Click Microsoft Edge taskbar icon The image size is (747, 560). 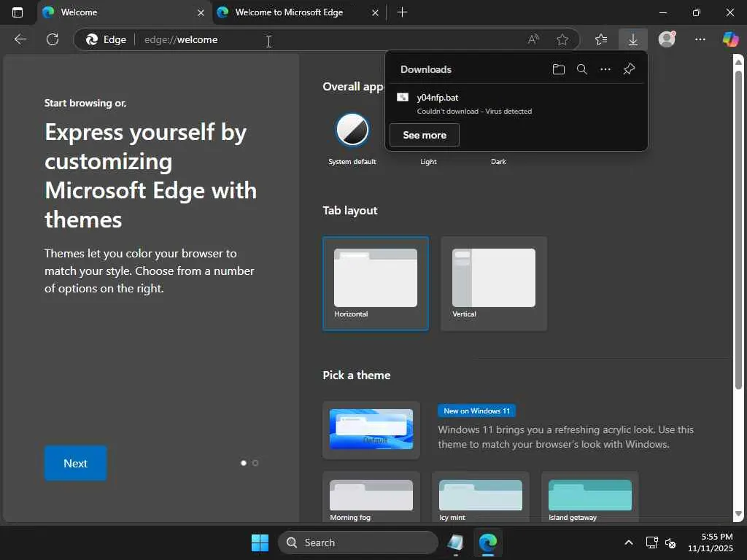[488, 542]
